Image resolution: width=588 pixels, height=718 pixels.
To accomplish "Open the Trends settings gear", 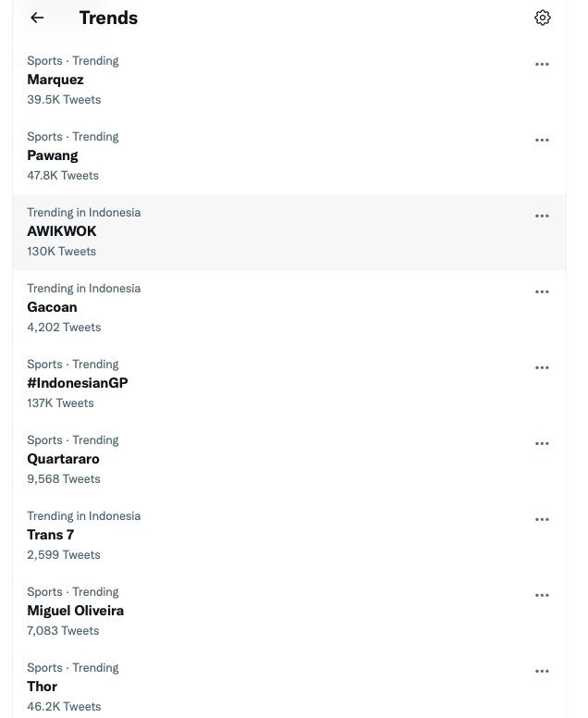I will (543, 18).
